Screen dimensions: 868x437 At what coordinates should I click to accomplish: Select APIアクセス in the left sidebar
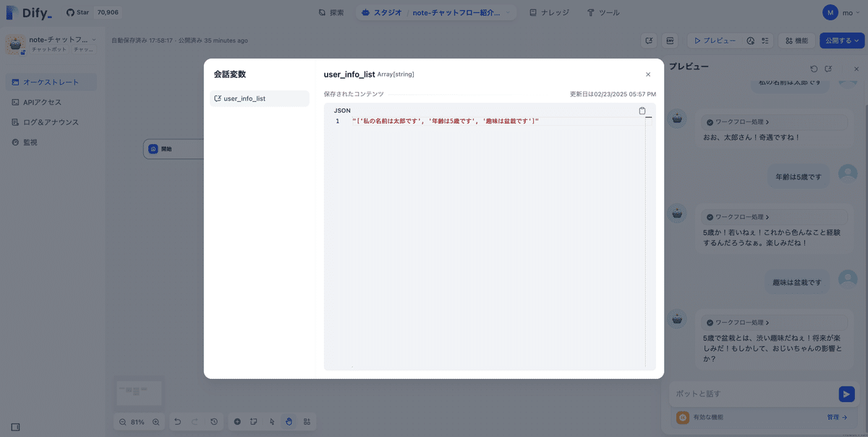point(40,102)
